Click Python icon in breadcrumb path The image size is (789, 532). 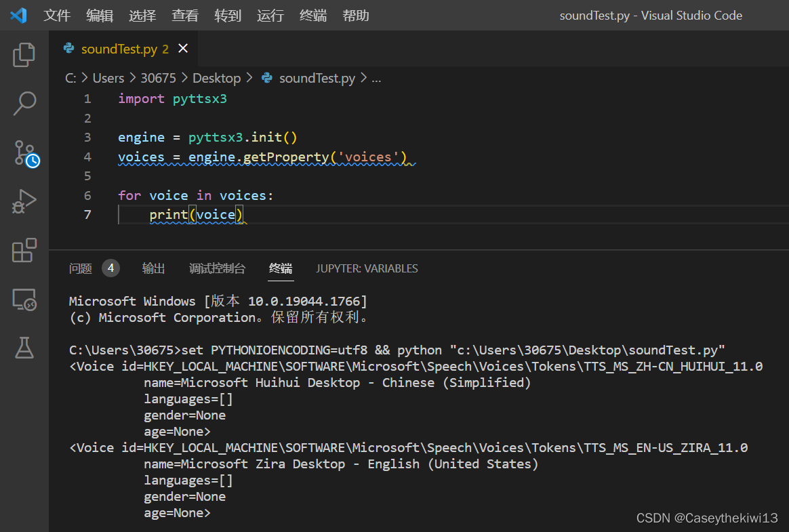pyautogui.click(x=267, y=78)
